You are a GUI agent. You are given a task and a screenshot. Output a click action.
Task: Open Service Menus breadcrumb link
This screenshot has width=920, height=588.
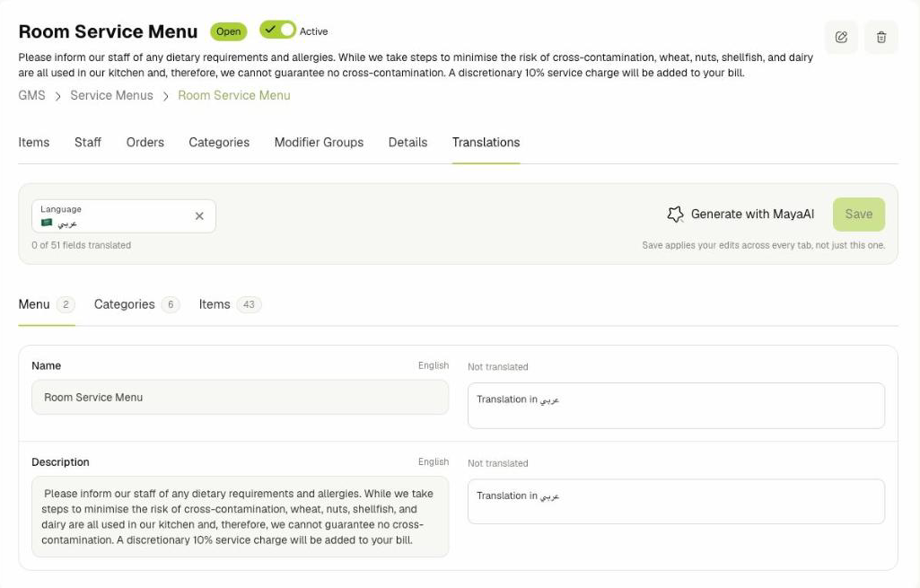(111, 95)
